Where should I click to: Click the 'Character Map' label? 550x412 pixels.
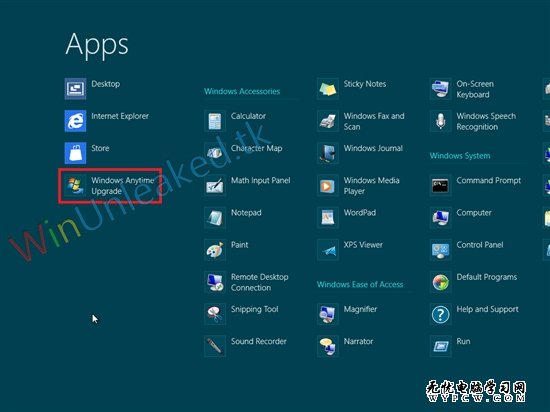pos(256,148)
